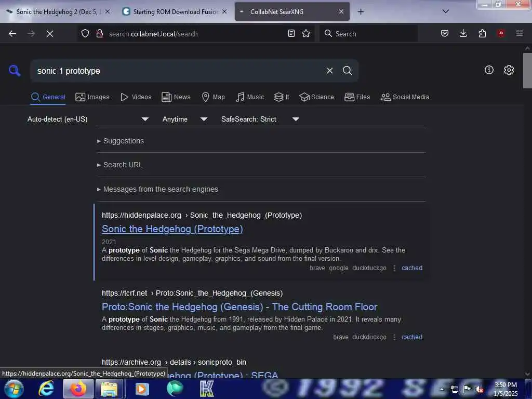The width and height of the screenshot is (532, 399).
Task: Open Windows Media Player taskbar icon
Action: [x=142, y=389]
